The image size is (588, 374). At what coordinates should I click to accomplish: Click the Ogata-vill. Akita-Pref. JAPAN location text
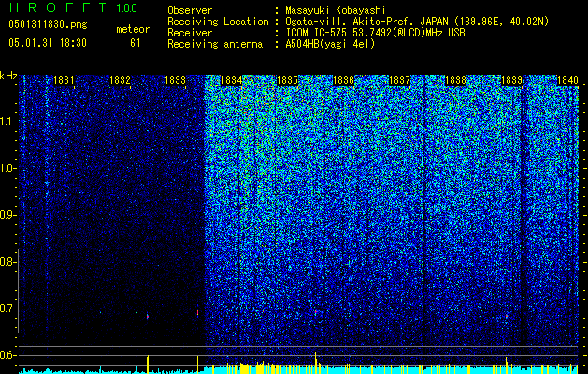pyautogui.click(x=417, y=22)
